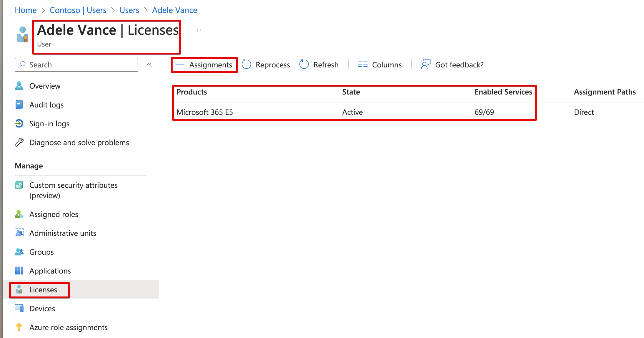Image resolution: width=644 pixels, height=338 pixels.
Task: Click the wrench icon for Diagnose problems
Action: pyautogui.click(x=19, y=143)
